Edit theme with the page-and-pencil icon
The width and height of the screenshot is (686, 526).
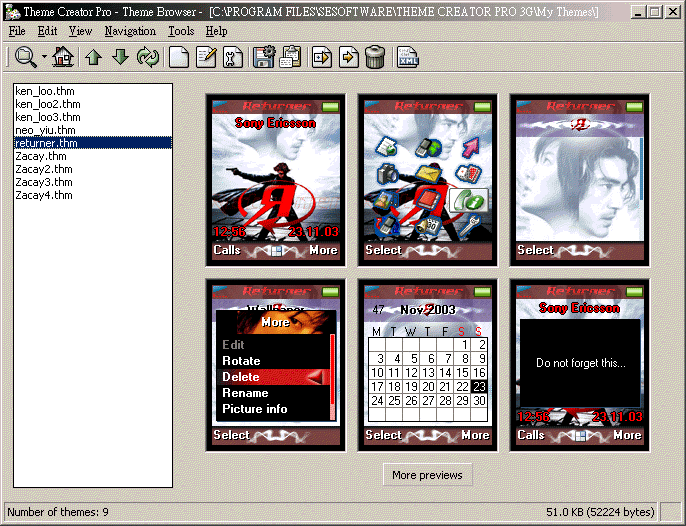coord(206,57)
